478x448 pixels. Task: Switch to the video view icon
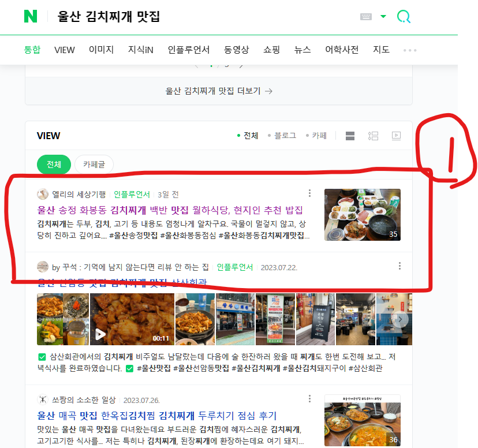coord(396,136)
